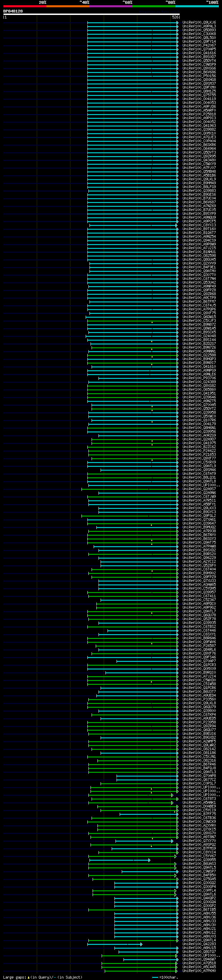222x980 pixels.
Task: Select the UniRef100_A7PAW8 label
Action: pos(199,547)
